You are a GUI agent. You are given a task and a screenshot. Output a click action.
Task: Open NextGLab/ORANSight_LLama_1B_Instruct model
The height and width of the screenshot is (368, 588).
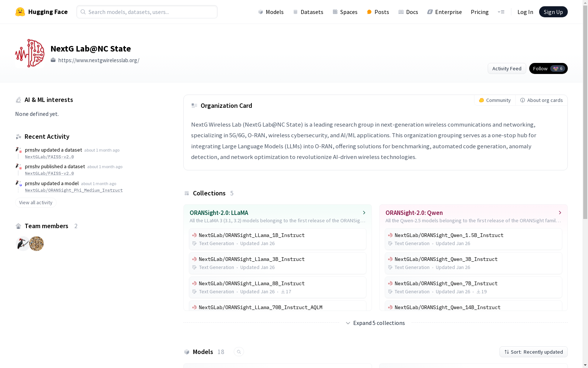277,239
